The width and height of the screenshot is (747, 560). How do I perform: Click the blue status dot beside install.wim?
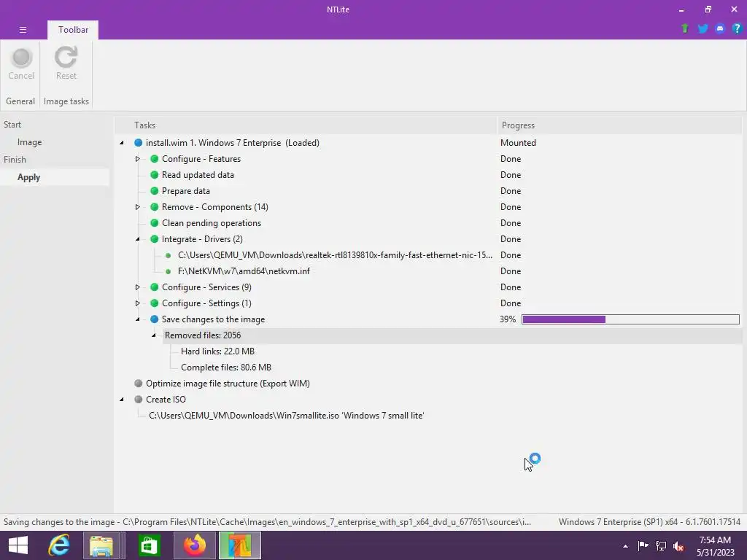pyautogui.click(x=138, y=142)
